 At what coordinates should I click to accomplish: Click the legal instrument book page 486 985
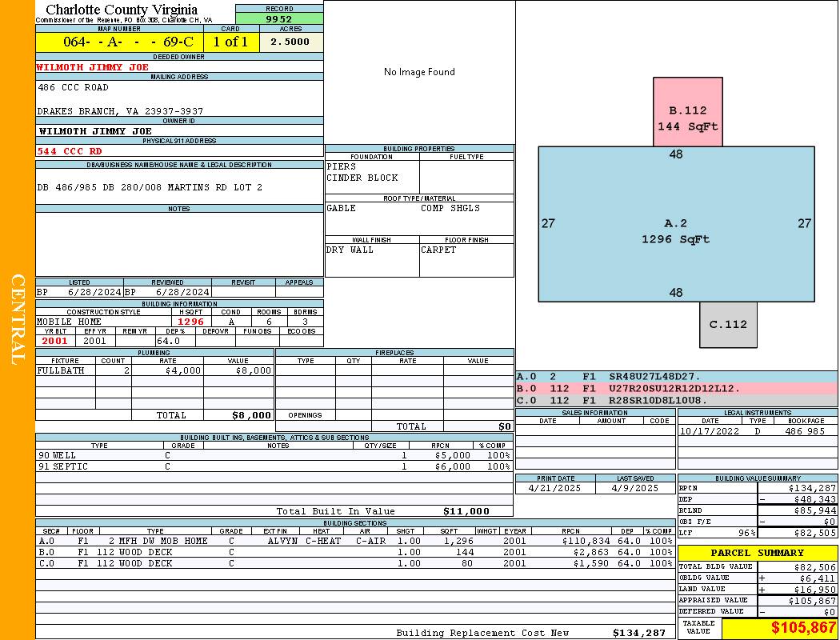pyautogui.click(x=804, y=431)
